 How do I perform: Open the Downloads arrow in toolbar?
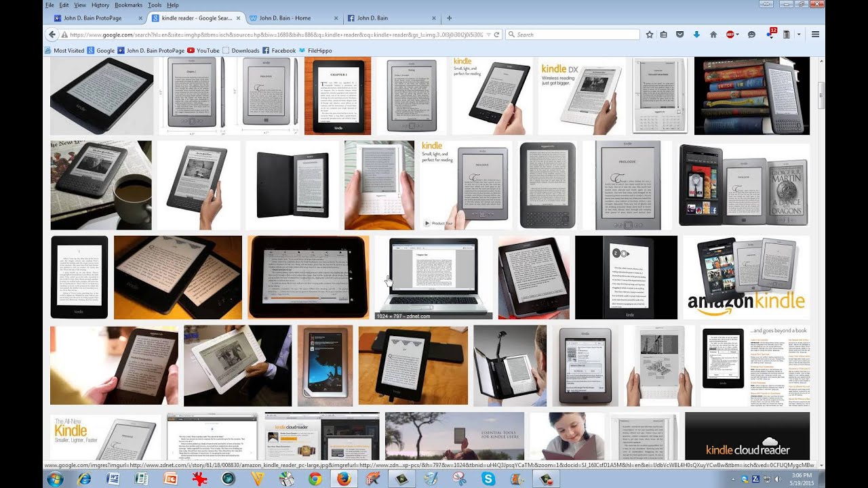point(696,34)
